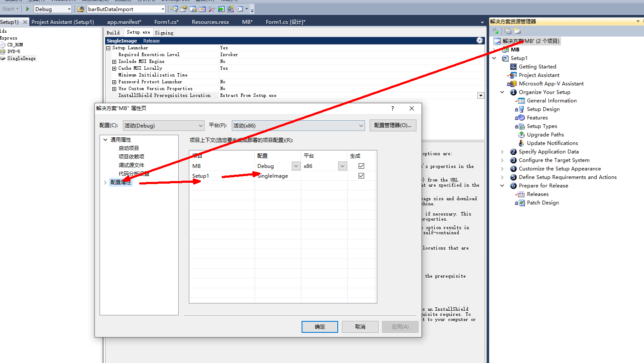644x363 pixels.
Task: Collapse the 通用属性 tree node
Action: pyautogui.click(x=105, y=139)
